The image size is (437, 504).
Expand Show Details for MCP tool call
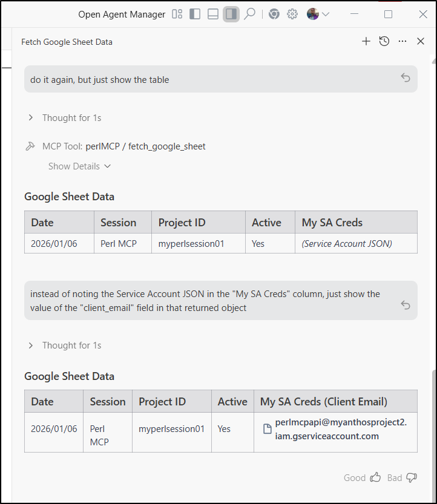click(x=79, y=166)
